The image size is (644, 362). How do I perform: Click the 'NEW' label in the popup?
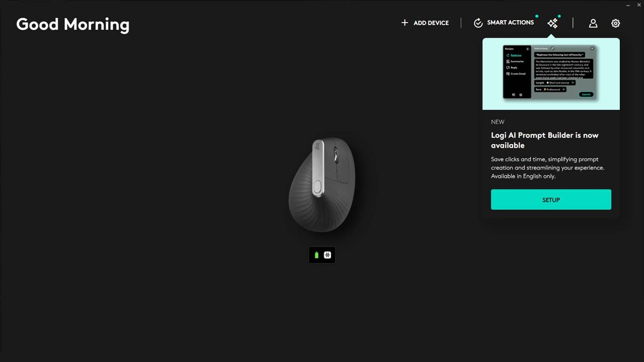coord(498,122)
